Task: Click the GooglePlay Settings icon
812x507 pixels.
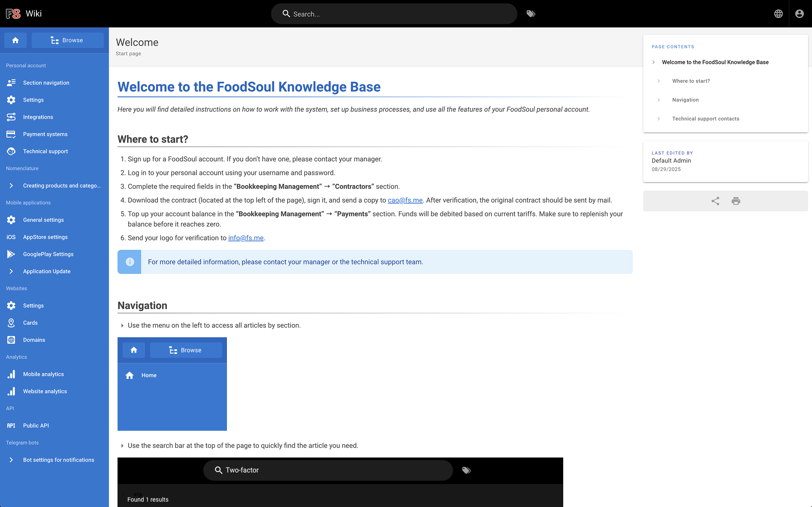Action: coord(11,254)
